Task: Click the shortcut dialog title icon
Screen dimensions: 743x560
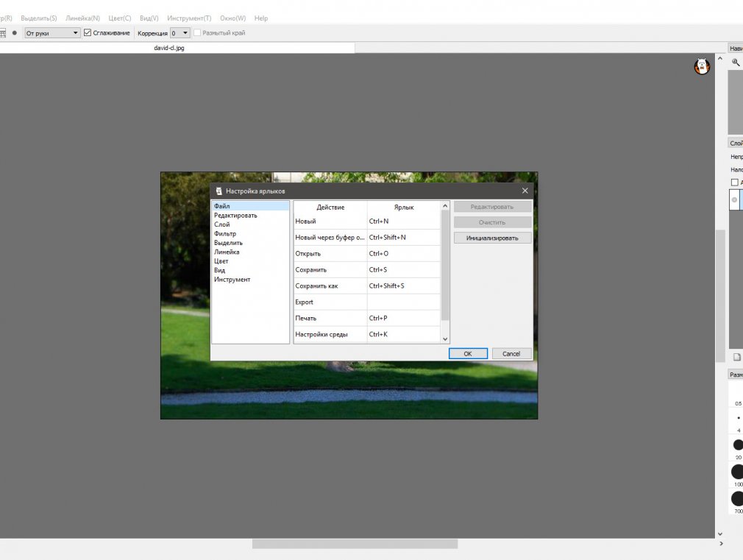Action: coord(218,191)
